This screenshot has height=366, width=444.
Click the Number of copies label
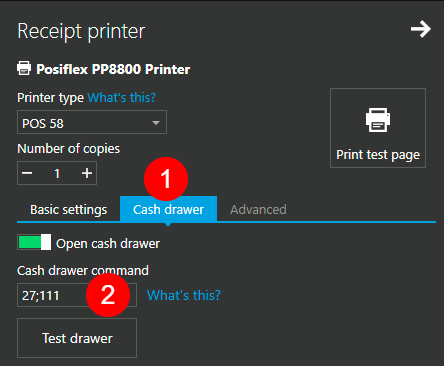click(68, 149)
